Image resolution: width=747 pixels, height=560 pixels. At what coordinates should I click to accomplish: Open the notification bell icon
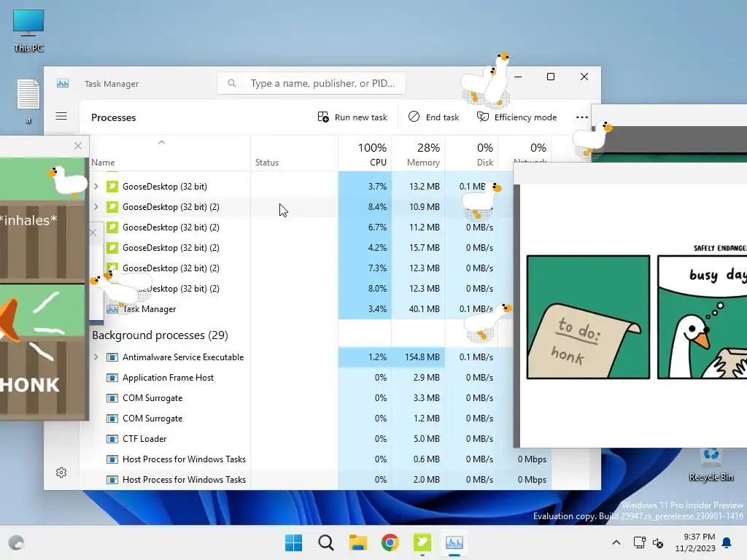[727, 542]
